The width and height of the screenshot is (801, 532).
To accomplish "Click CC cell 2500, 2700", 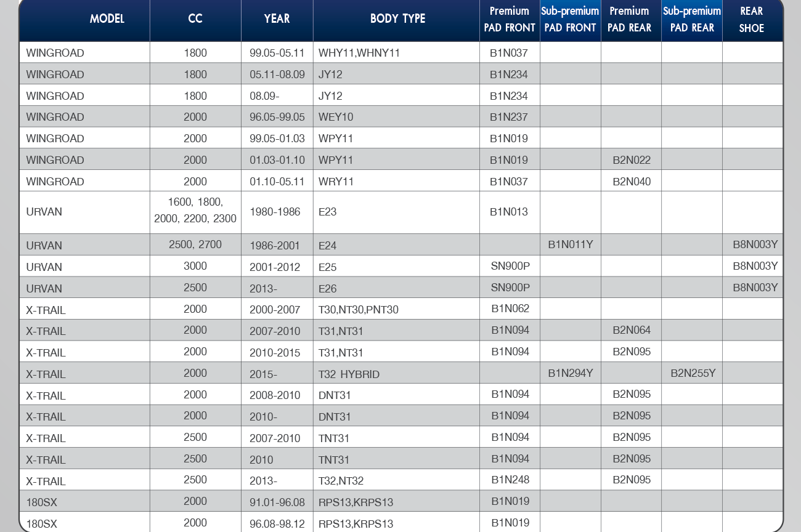I will click(x=195, y=244).
